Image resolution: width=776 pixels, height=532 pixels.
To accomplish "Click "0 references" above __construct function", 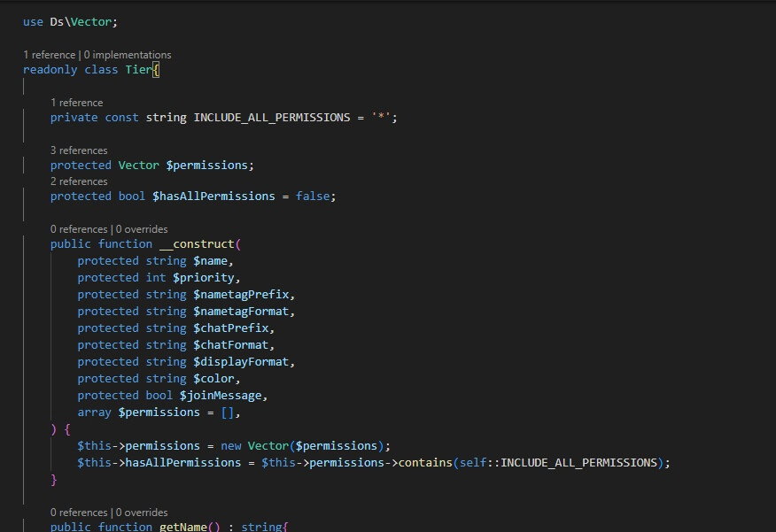I will (79, 229).
